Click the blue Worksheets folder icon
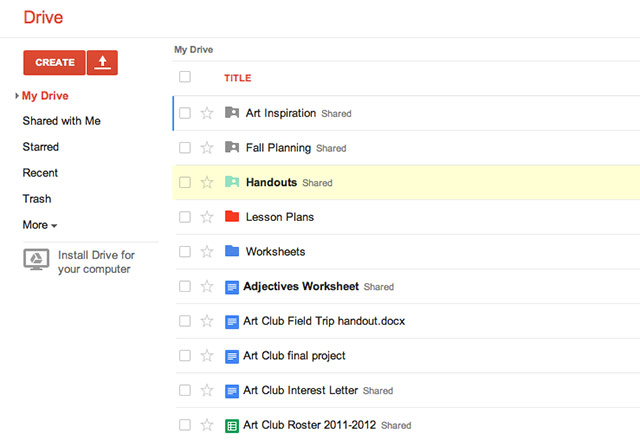Image resolution: width=640 pixels, height=440 pixels. click(x=232, y=251)
